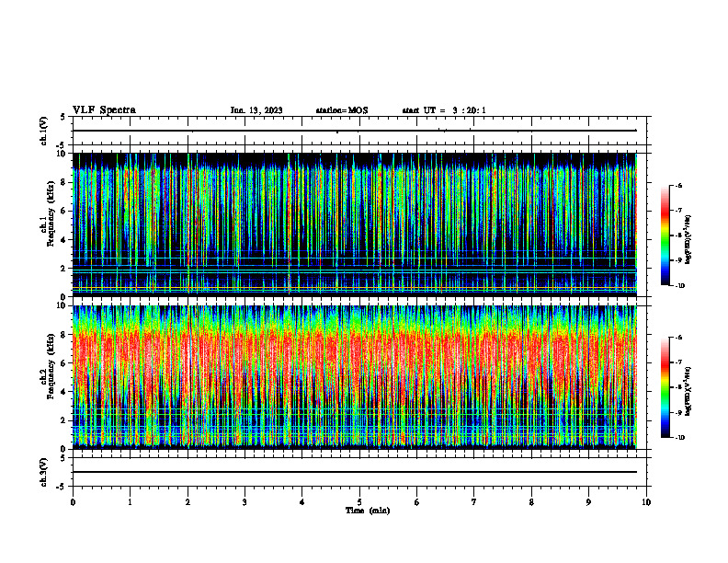Select the log(PSD) label beside ch.2 color bar
The width and height of the screenshot is (728, 563).
tap(688, 391)
